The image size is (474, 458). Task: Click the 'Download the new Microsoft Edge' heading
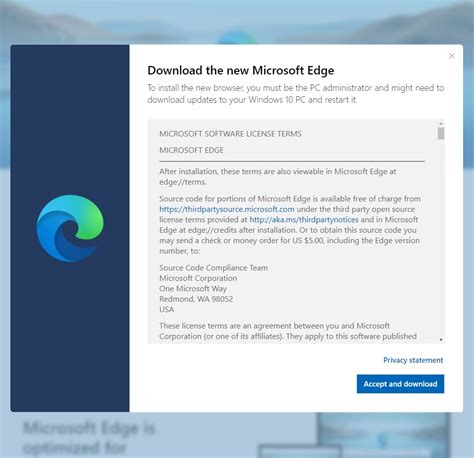pyautogui.click(x=241, y=70)
